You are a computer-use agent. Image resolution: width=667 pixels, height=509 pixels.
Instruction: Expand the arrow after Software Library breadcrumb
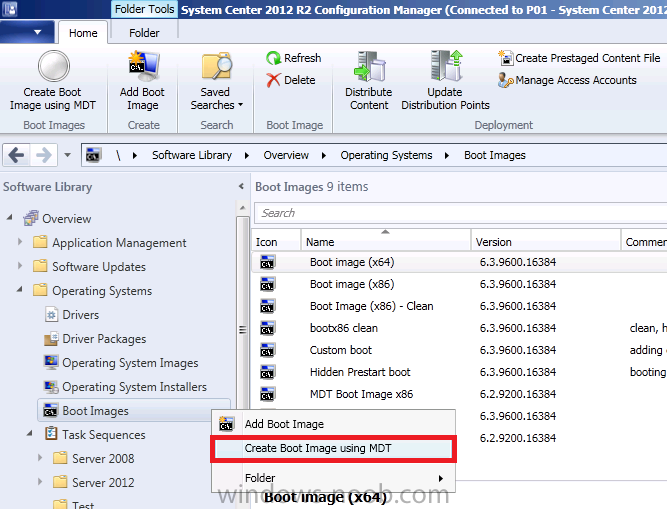point(247,156)
